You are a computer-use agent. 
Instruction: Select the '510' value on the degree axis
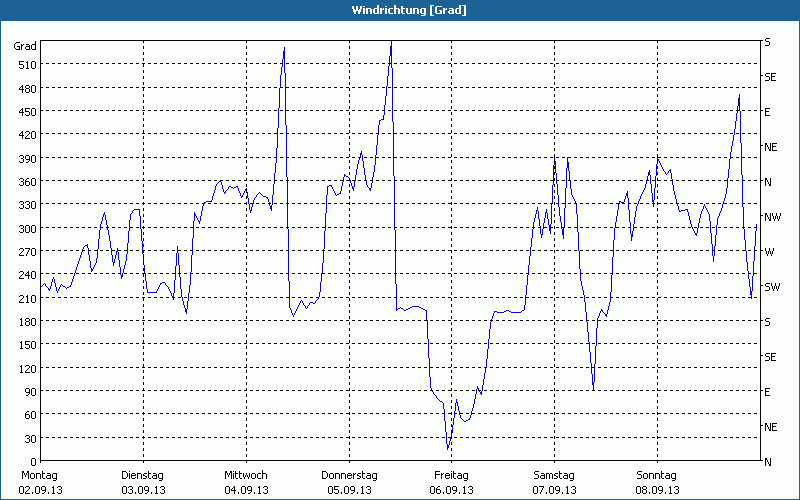(28, 65)
